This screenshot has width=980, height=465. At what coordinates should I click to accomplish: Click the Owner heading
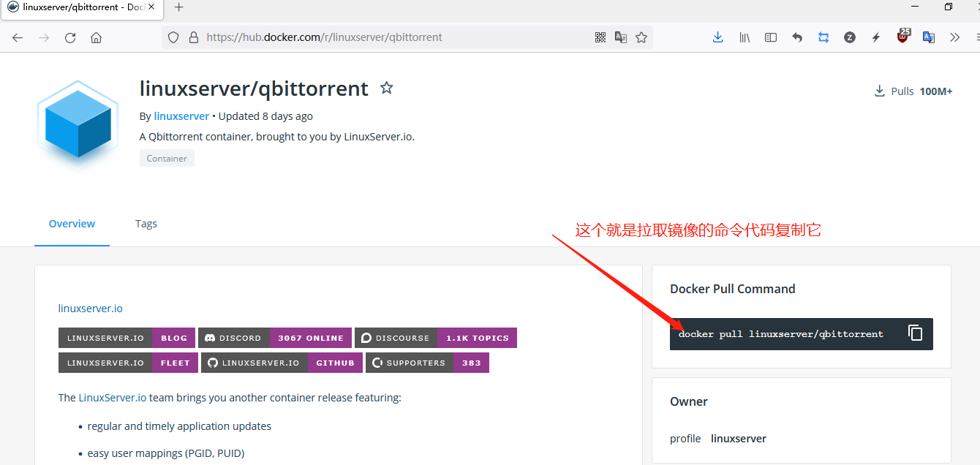689,401
